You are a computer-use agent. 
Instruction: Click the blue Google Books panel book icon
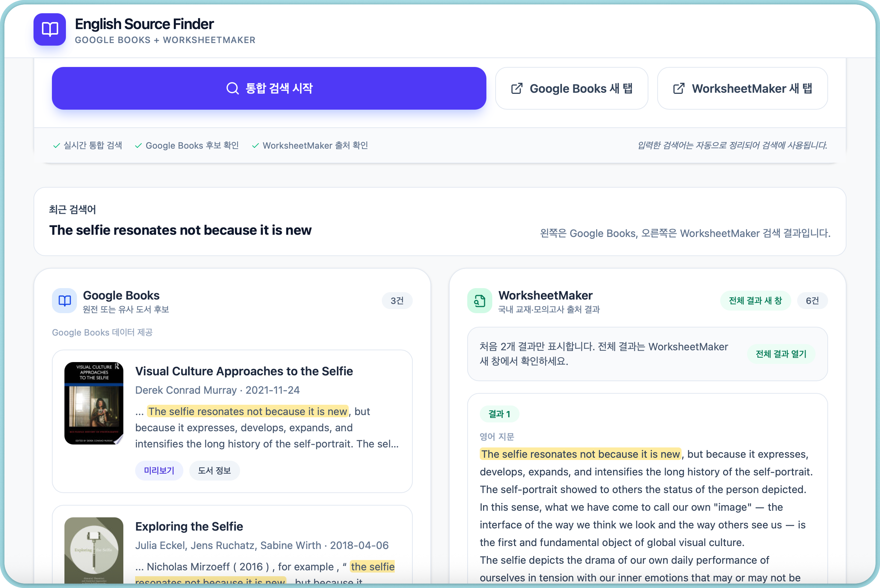click(x=64, y=300)
